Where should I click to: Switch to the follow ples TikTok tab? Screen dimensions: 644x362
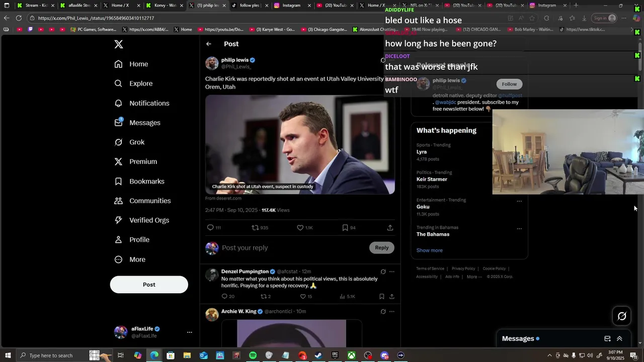[x=249, y=6]
